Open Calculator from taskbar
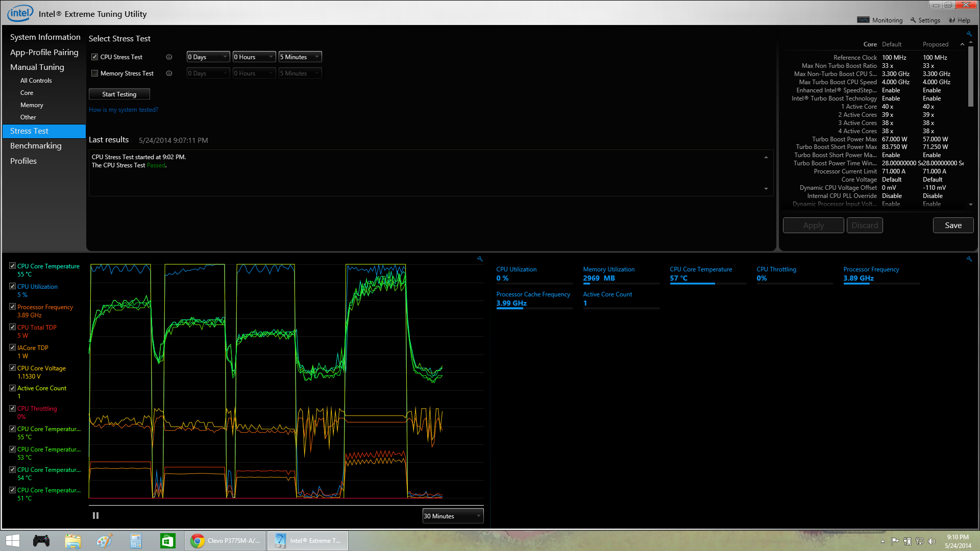Screen dimensions: 980x551 (136, 541)
